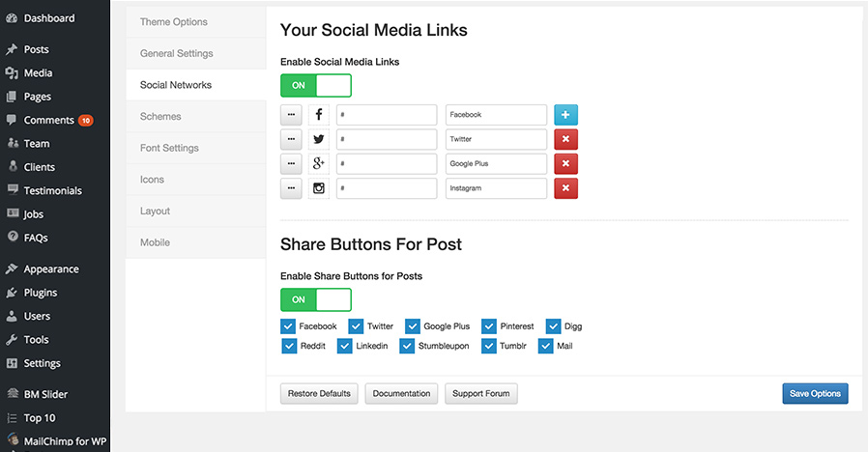Uncheck the Linkedin share checkbox
Image resolution: width=868 pixels, height=452 pixels.
pos(345,347)
